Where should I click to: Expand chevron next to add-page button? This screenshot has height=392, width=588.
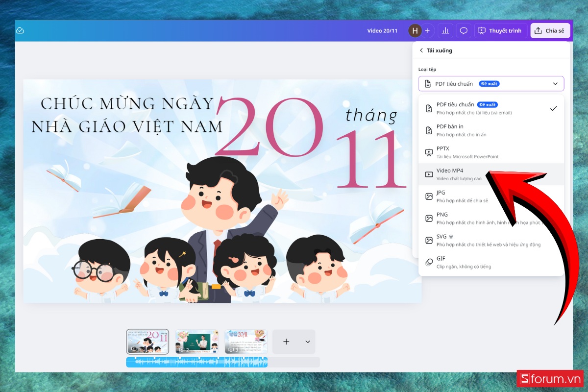pyautogui.click(x=308, y=342)
